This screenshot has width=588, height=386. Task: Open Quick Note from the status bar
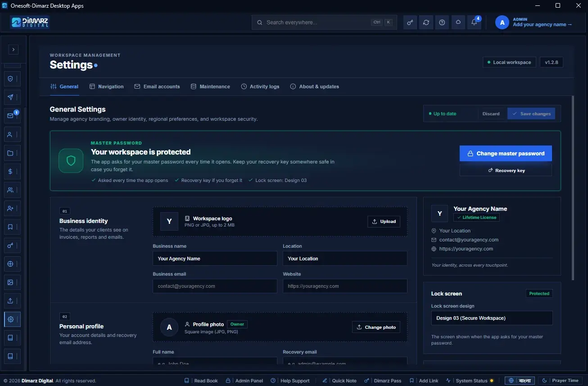tap(339, 381)
